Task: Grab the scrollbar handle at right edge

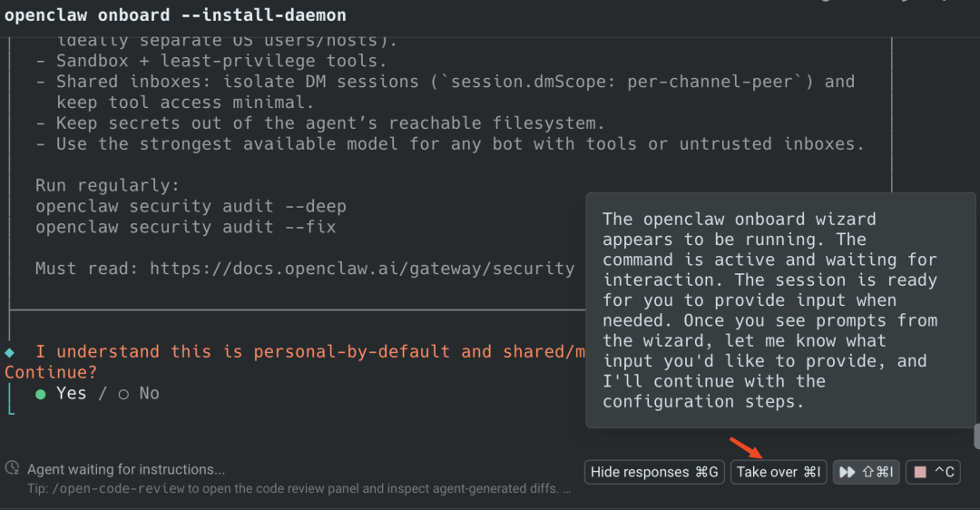Action: click(976, 436)
